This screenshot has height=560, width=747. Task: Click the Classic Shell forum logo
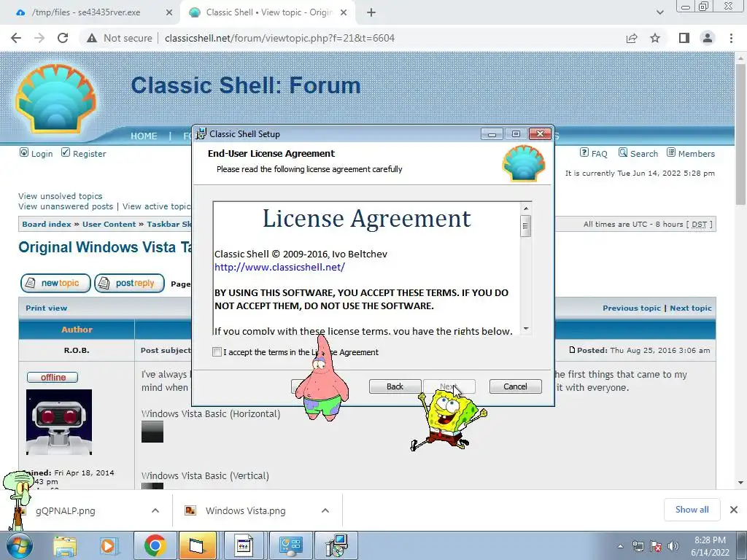click(55, 98)
